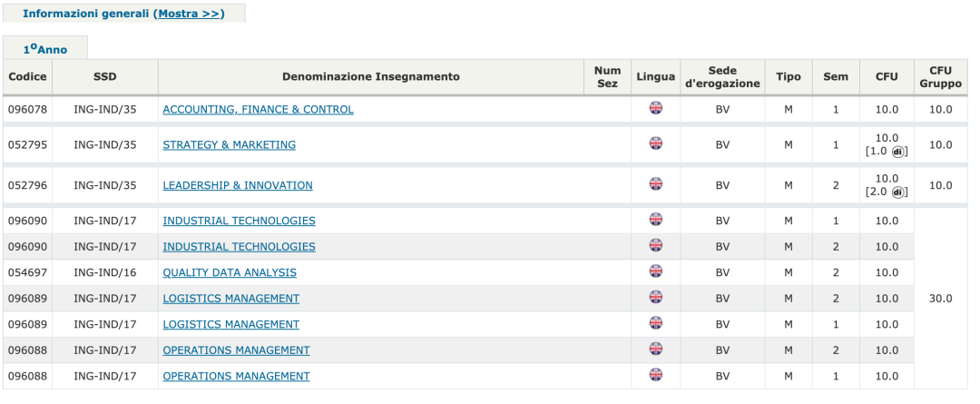The image size is (980, 404).
Task: Click flag icon for Industrial Technologies semester 2
Action: coord(656,244)
